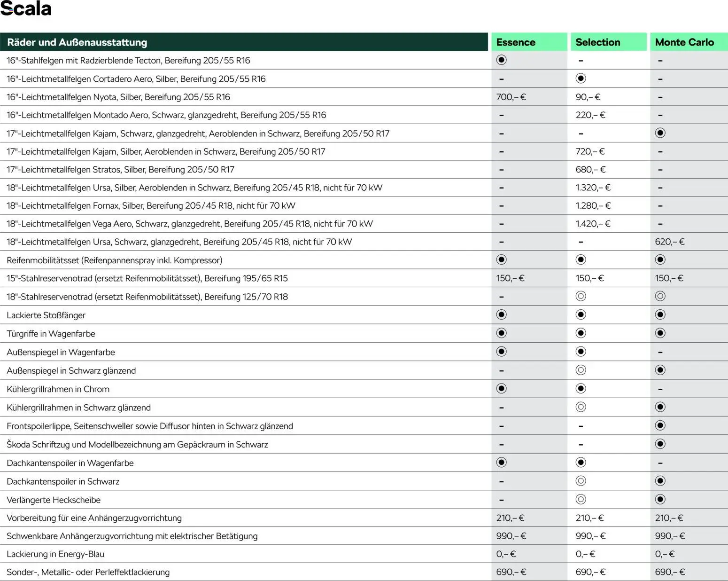Screen dimensions: 728x581
Task: Click Monte Carlo optional symbol for 18" Stahlreservenotrad
Action: coord(660,296)
